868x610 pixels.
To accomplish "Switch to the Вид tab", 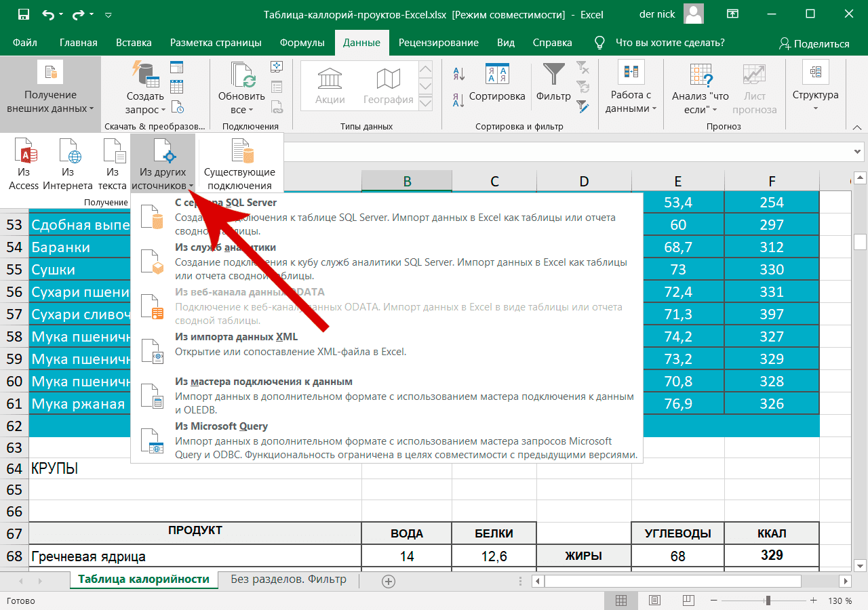I will (x=506, y=43).
